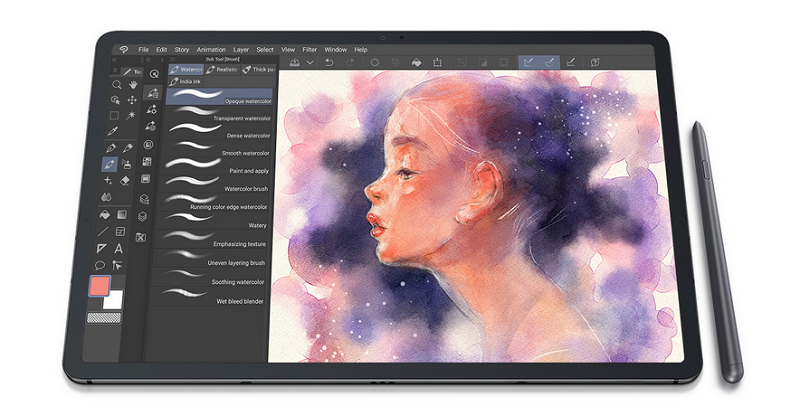Click the salmon foreground color swatch
Image resolution: width=800 pixels, height=416 pixels.
pos(101,287)
